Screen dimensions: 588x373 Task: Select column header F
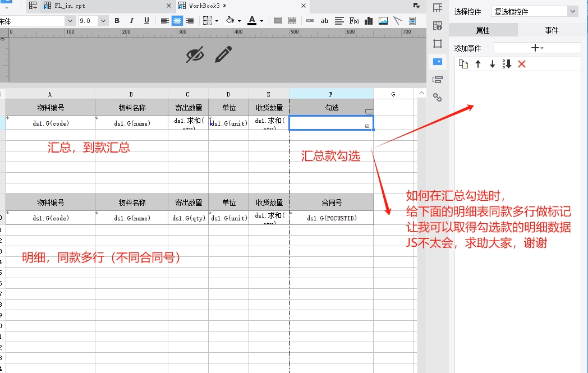pos(331,94)
